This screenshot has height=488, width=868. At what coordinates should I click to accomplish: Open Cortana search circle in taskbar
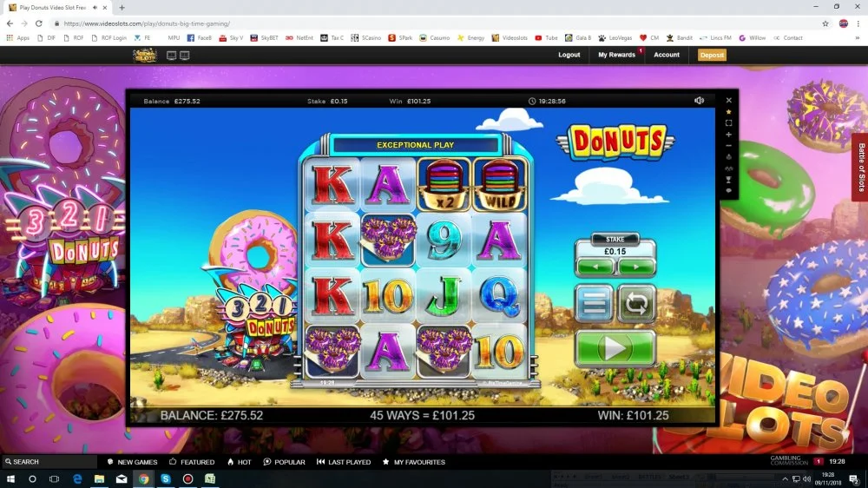(32, 478)
